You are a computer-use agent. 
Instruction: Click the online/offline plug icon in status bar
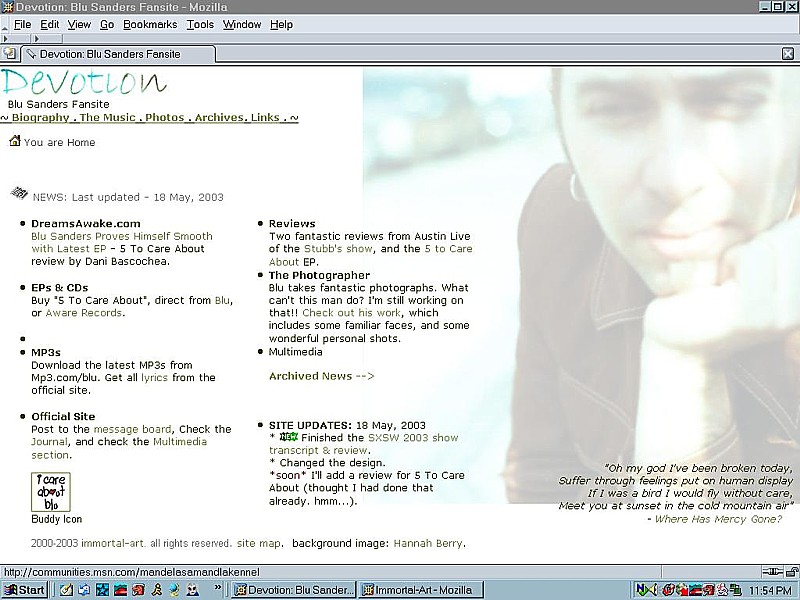(x=772, y=571)
